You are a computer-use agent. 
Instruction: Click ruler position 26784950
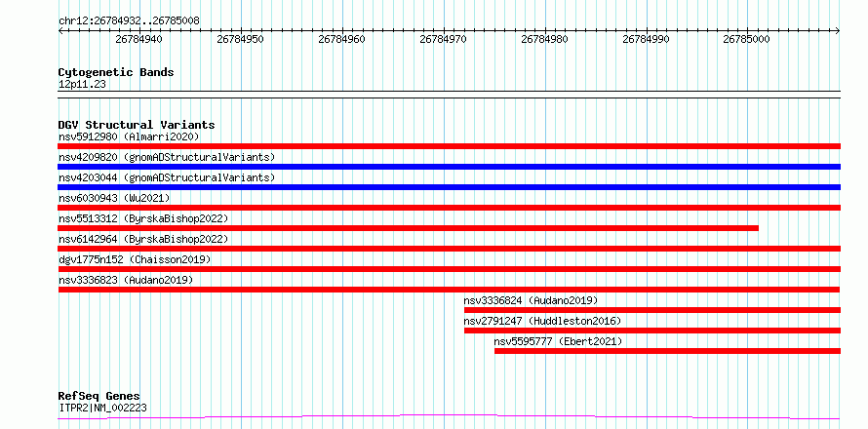click(240, 39)
